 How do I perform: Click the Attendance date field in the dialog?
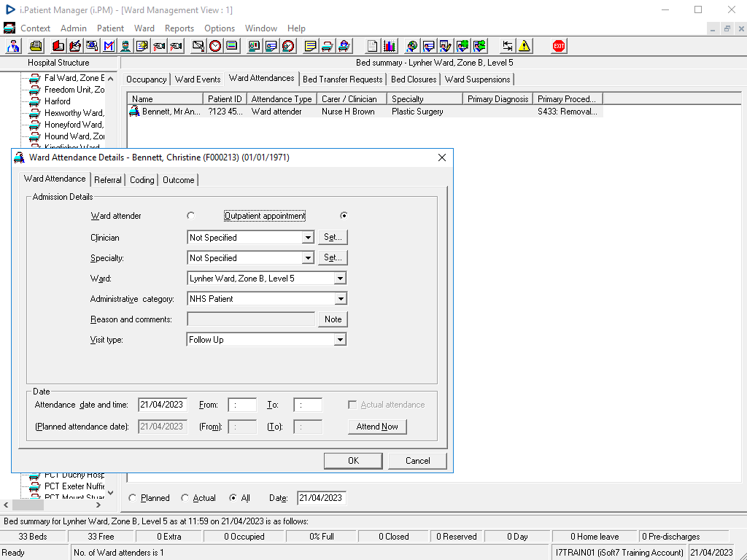163,405
